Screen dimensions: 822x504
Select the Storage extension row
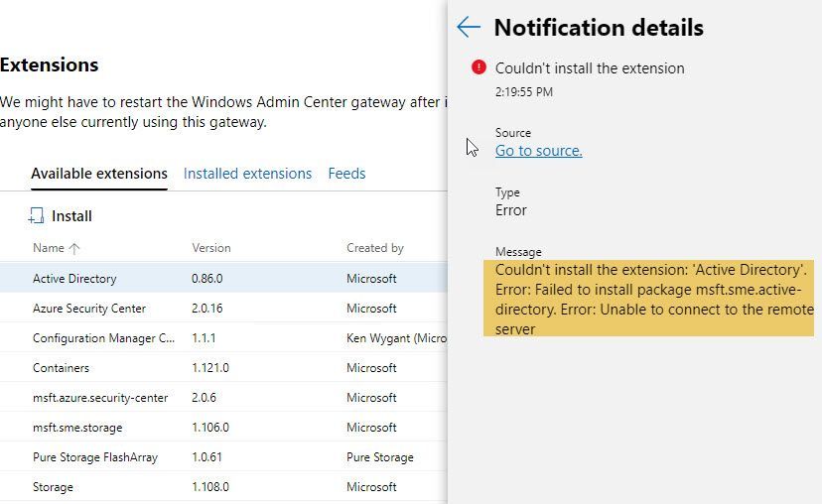223,487
